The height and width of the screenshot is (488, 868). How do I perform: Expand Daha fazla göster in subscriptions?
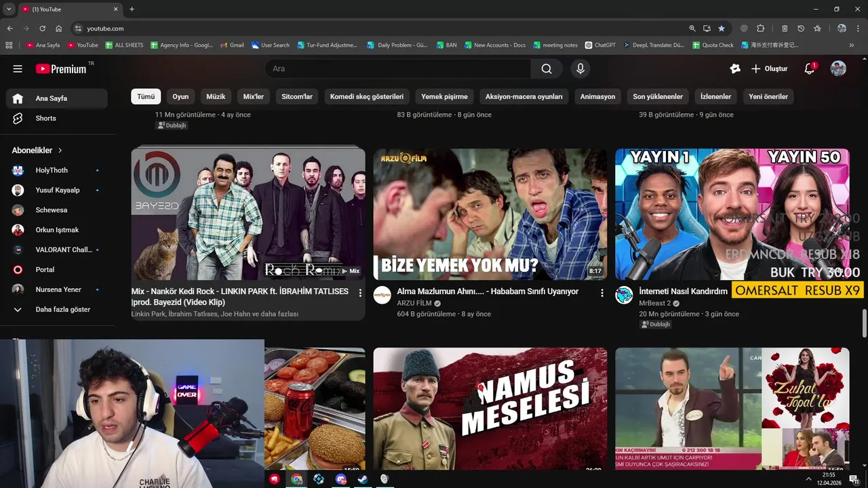[57, 309]
